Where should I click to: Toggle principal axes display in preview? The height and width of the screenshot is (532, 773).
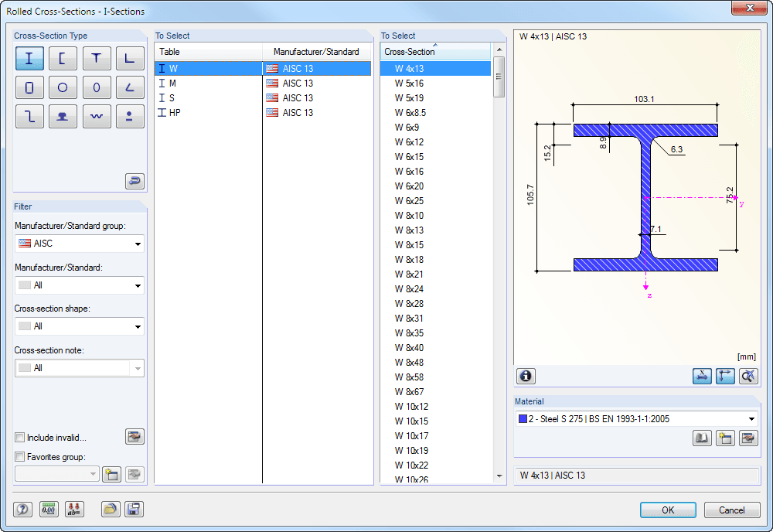[x=725, y=377]
